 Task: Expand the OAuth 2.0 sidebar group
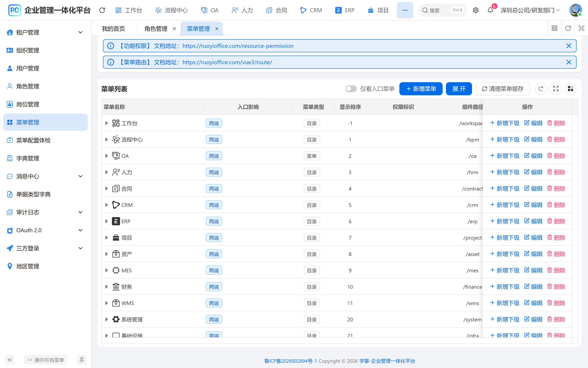[46, 230]
